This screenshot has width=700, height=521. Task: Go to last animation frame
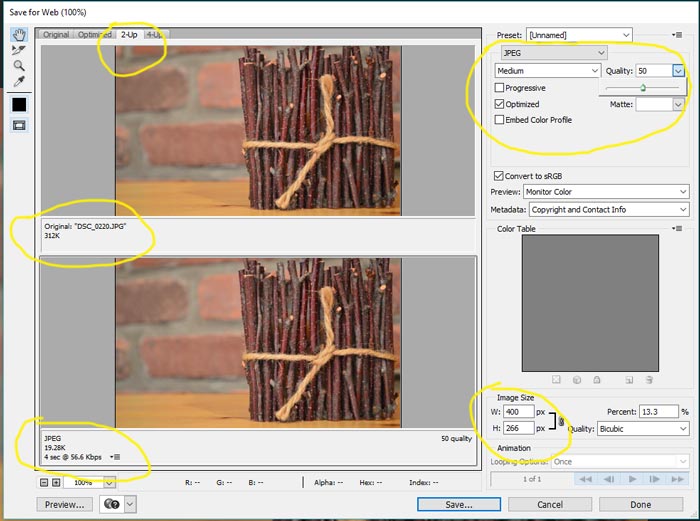[x=678, y=479]
